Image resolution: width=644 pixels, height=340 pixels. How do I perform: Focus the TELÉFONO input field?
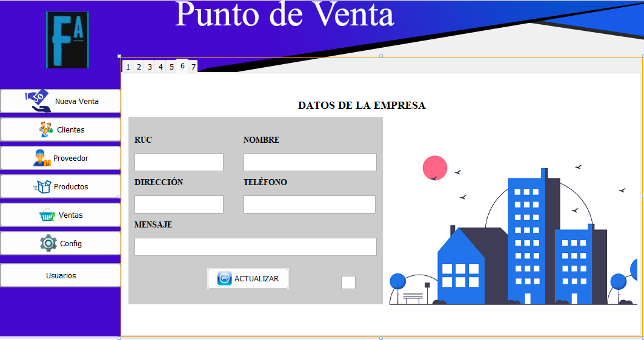click(x=310, y=204)
